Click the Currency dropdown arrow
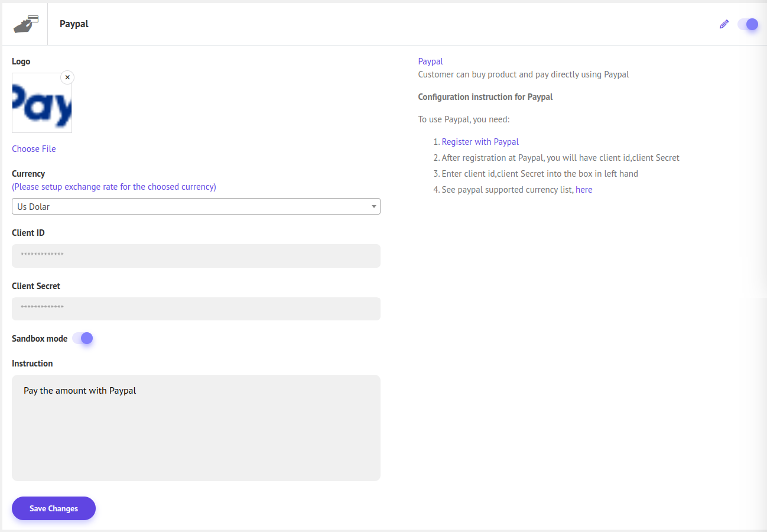 click(373, 206)
